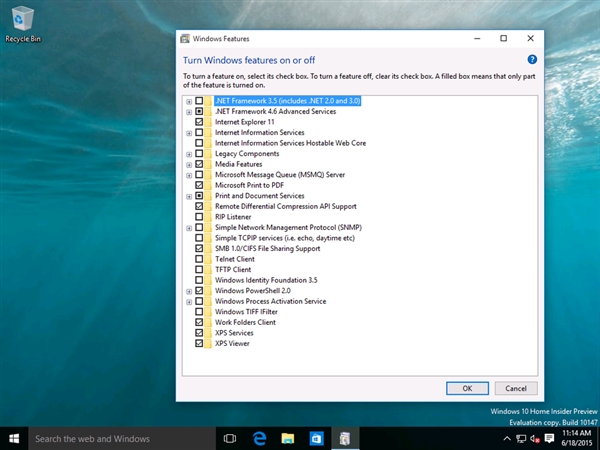Disable Microsoft Print to PDF checkbox

pyautogui.click(x=199, y=185)
